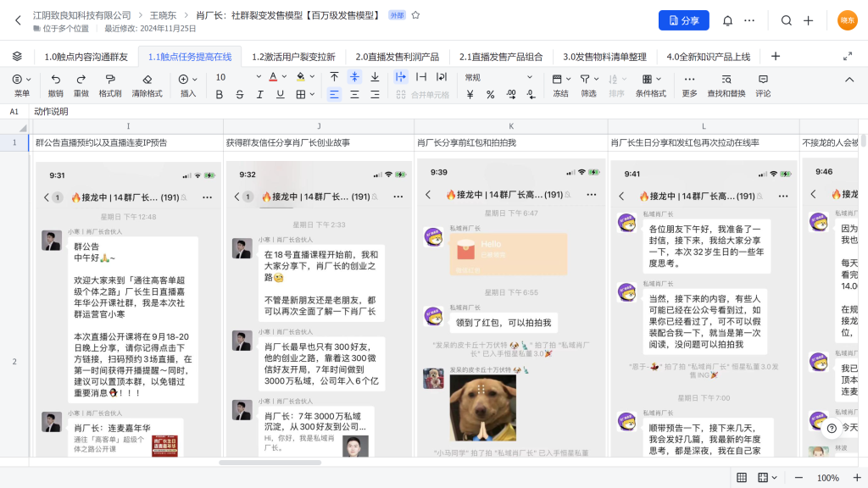868x488 pixels.
Task: Open the notifications bell
Action: click(x=727, y=20)
